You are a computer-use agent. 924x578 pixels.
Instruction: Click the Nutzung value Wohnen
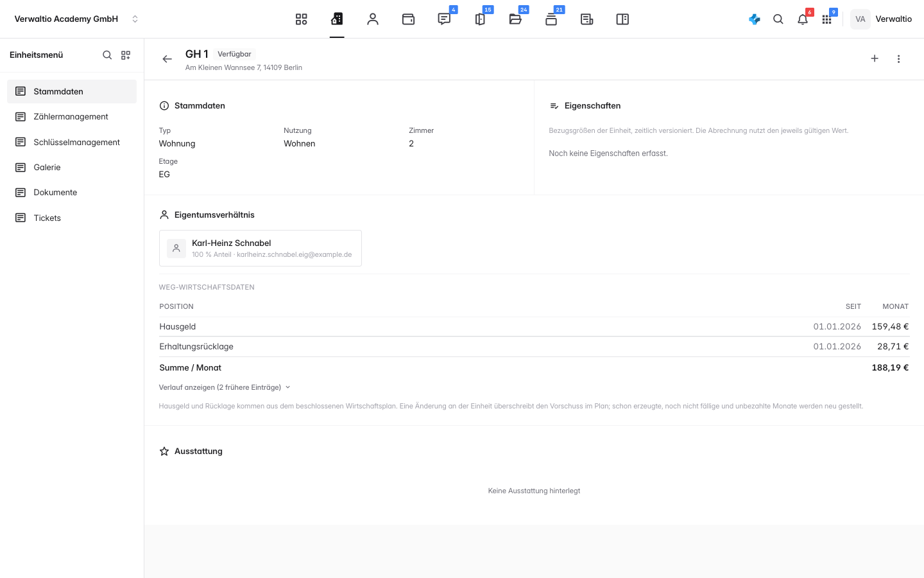[300, 144]
